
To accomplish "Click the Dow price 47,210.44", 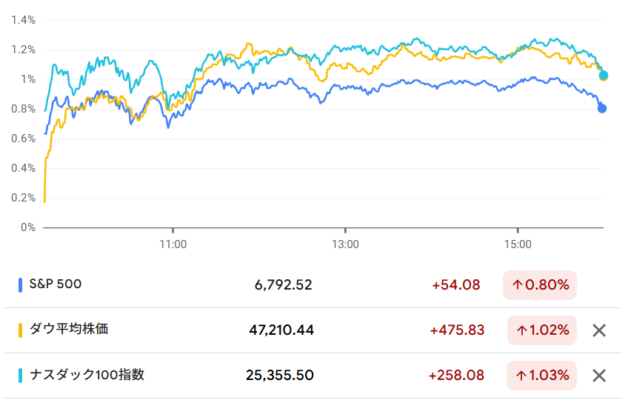I will [x=280, y=330].
